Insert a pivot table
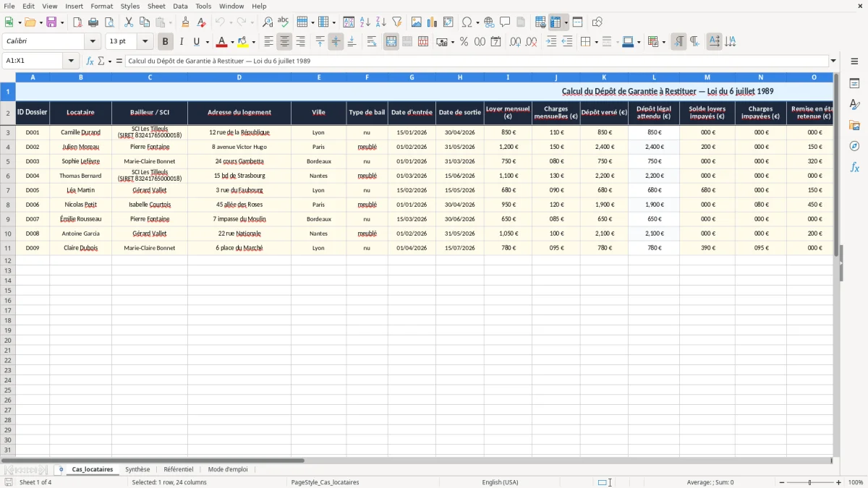 click(448, 22)
